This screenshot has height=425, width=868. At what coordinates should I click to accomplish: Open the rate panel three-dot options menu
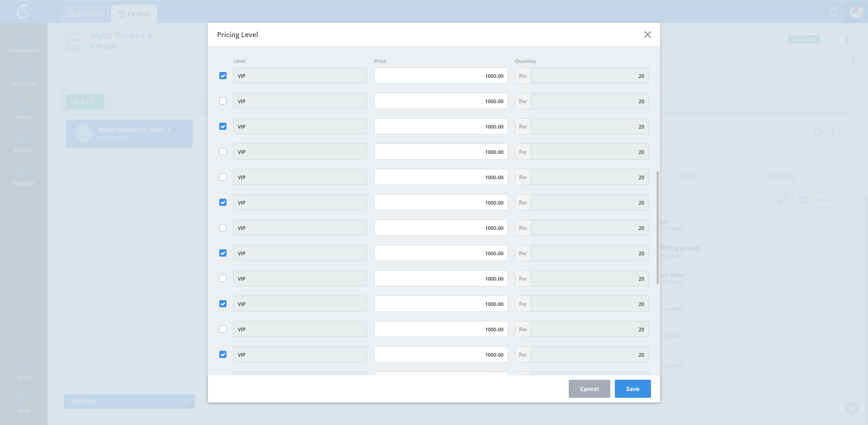point(833,132)
